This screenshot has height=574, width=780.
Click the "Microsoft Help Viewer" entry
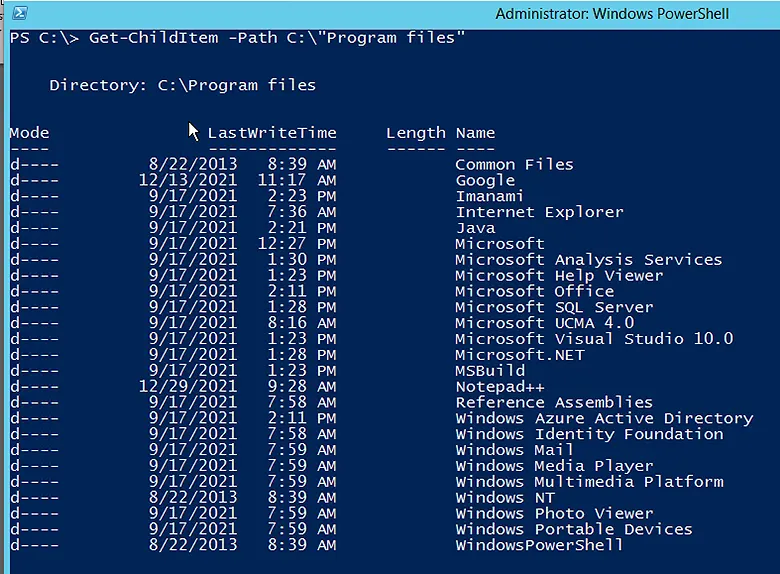559,276
